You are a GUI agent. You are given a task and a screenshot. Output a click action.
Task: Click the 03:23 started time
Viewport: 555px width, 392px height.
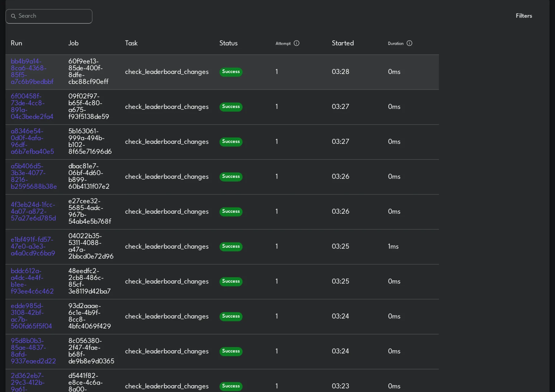(x=340, y=386)
